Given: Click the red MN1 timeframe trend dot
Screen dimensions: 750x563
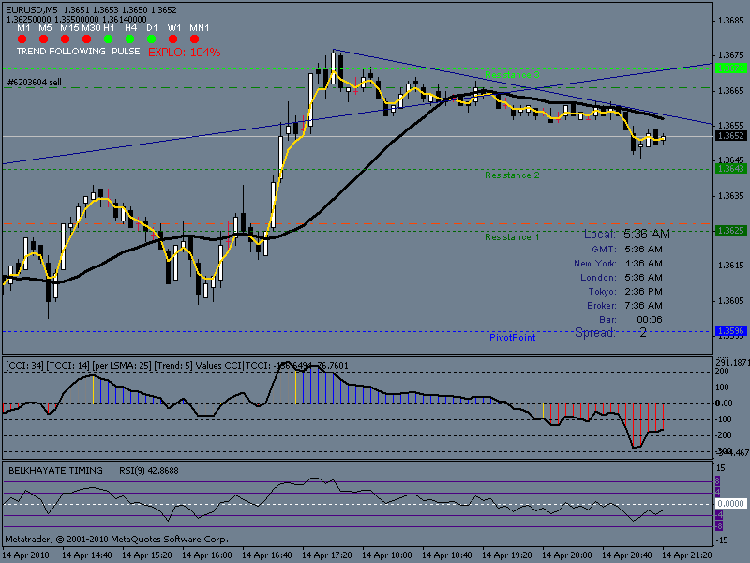Looking at the screenshot, I should (195, 39).
